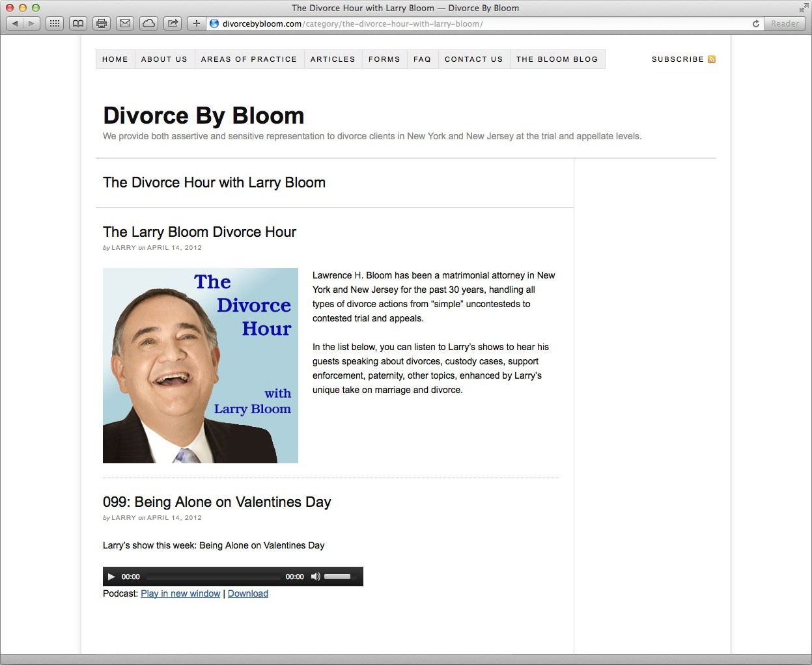Click the mail envelope icon in toolbar
The height and width of the screenshot is (665, 812).
pyautogui.click(x=125, y=23)
